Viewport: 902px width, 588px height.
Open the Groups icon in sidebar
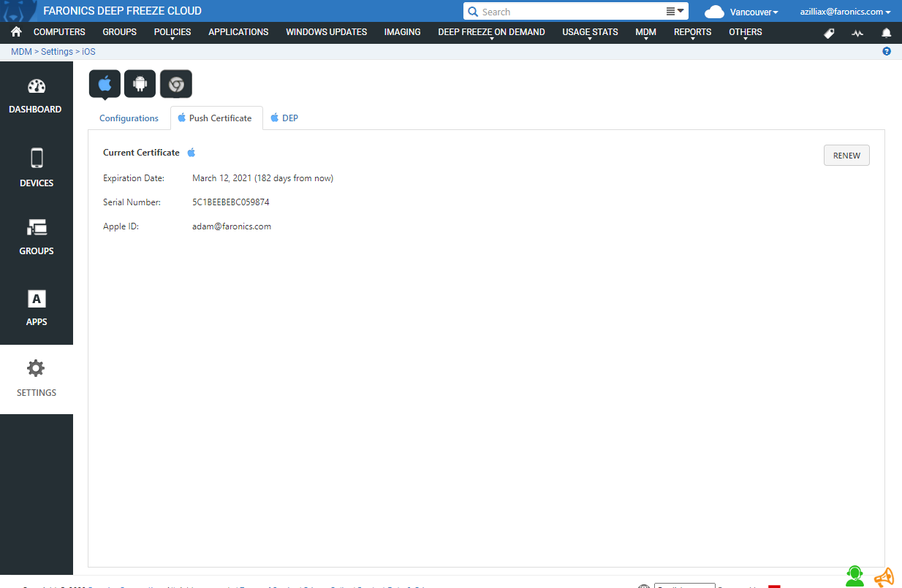point(37,228)
